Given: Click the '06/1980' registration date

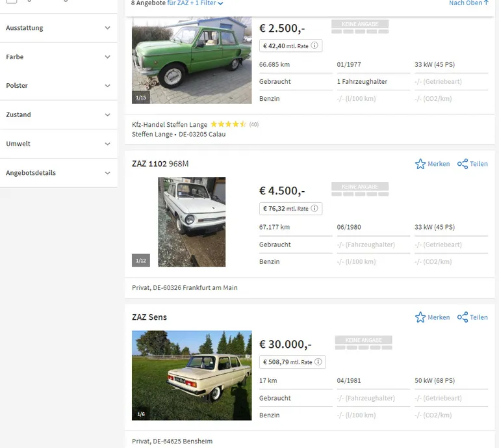Looking at the screenshot, I should 349,227.
